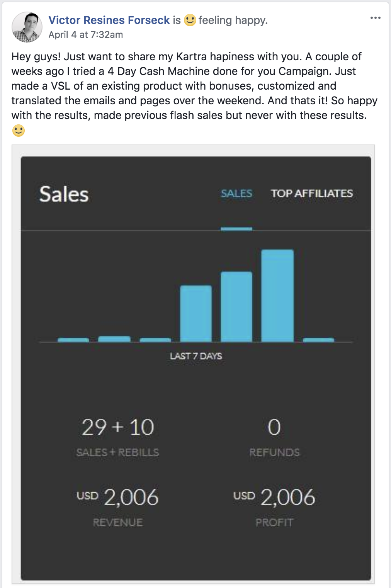Select the fourth bar in sales chart
Image resolution: width=391 pixels, height=588 pixels.
[x=196, y=313]
